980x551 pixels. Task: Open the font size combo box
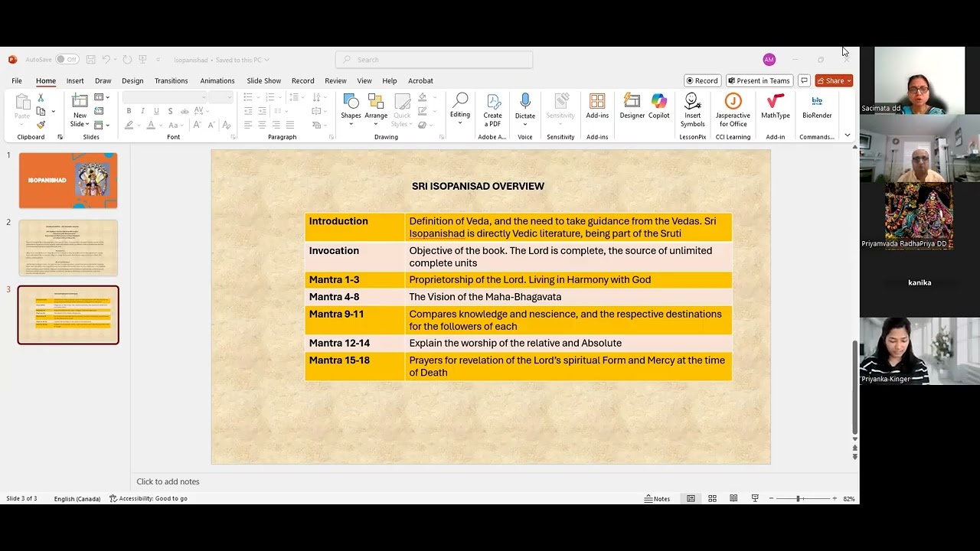point(220,97)
